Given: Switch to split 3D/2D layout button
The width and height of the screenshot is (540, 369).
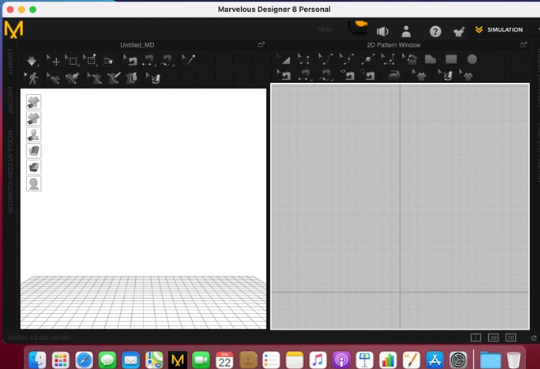Looking at the screenshot, I should tap(476, 338).
